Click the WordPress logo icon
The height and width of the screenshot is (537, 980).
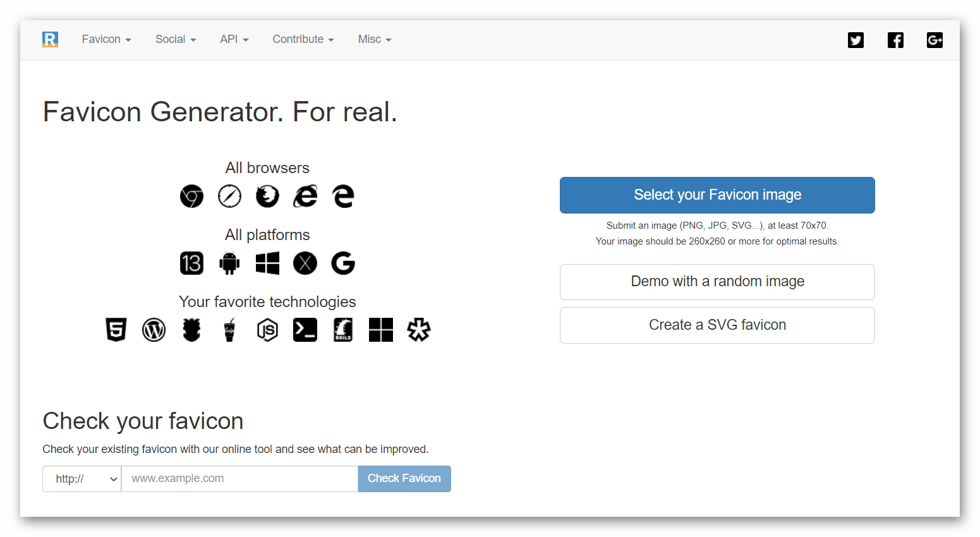[154, 330]
